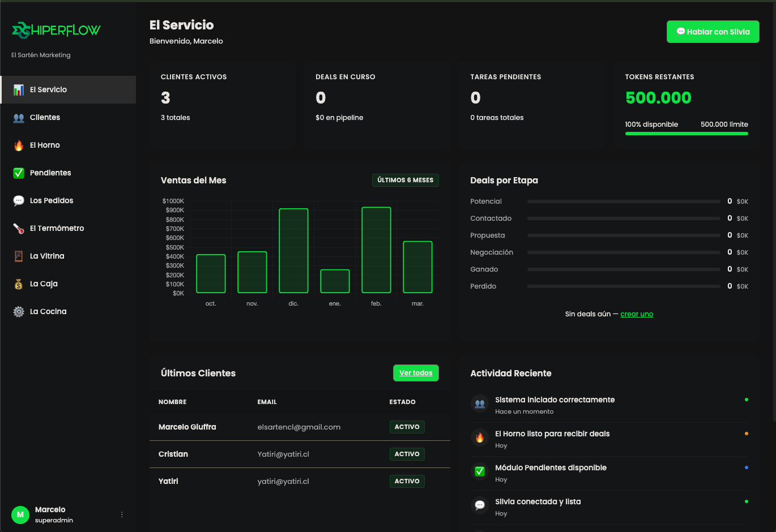Image resolution: width=776 pixels, height=532 pixels.
Task: Click the Clientes Activos stat card
Action: [223, 105]
